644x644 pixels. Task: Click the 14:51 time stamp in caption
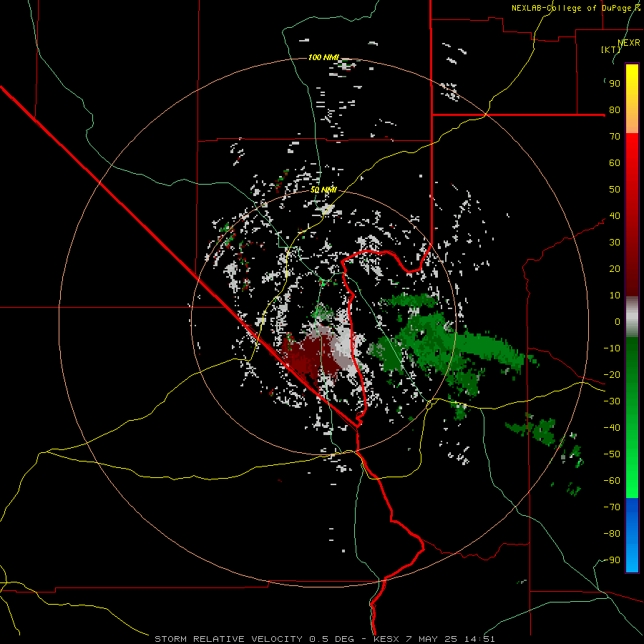(479, 639)
